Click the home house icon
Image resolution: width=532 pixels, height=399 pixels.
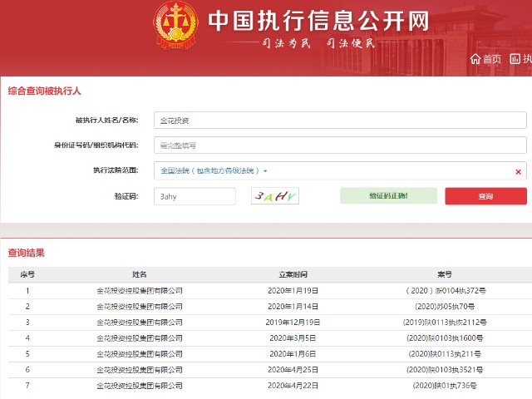(475, 59)
